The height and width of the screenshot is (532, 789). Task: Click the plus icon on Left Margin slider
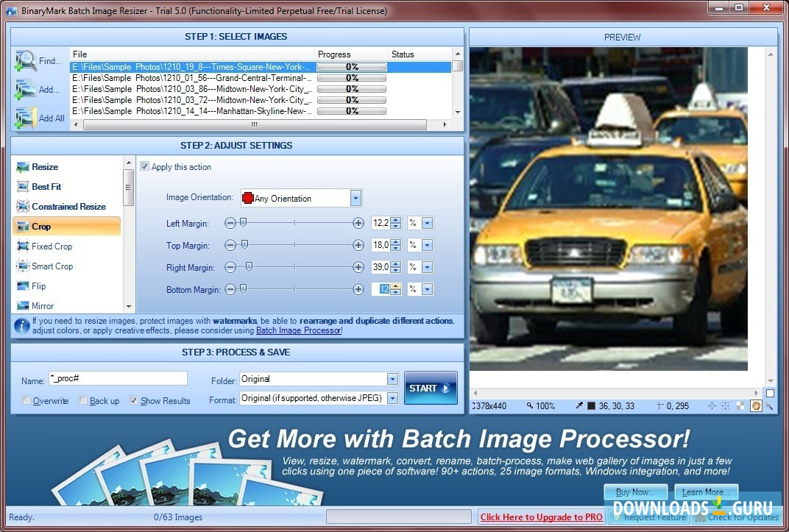pyautogui.click(x=358, y=223)
